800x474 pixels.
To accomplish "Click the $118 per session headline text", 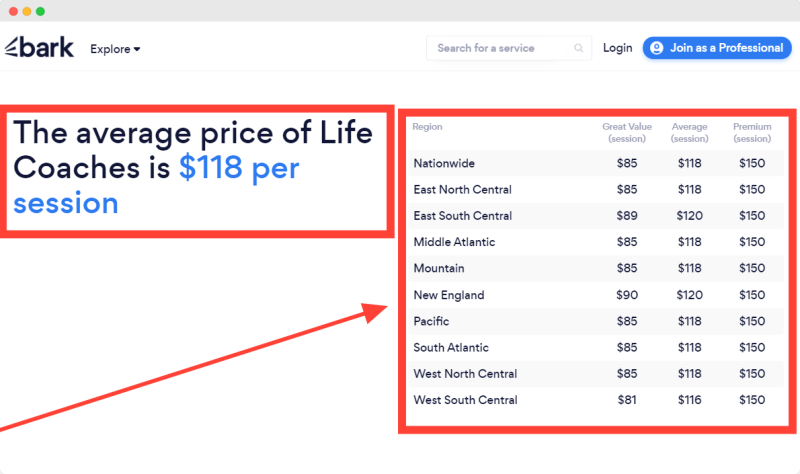I will point(156,185).
